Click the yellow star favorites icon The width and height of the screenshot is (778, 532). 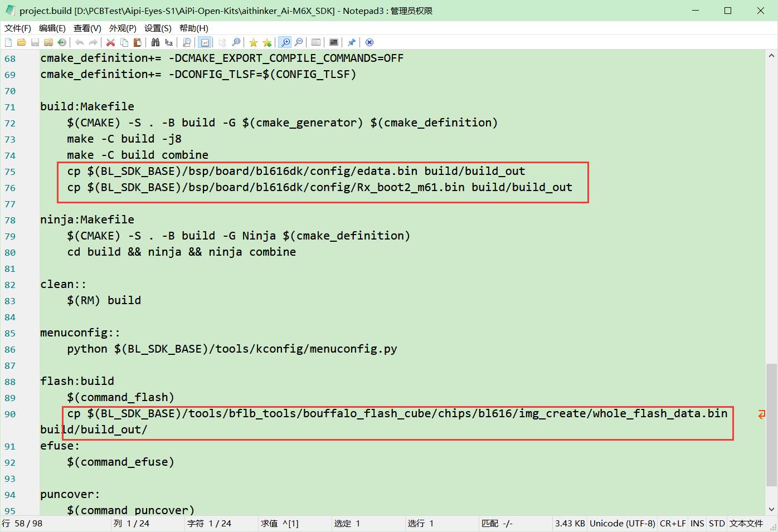coord(254,42)
